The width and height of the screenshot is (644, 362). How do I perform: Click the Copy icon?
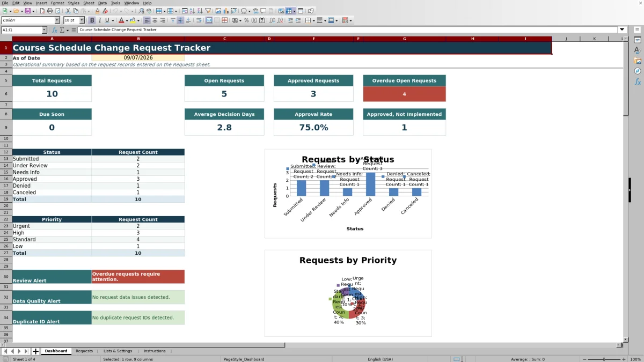click(x=76, y=11)
